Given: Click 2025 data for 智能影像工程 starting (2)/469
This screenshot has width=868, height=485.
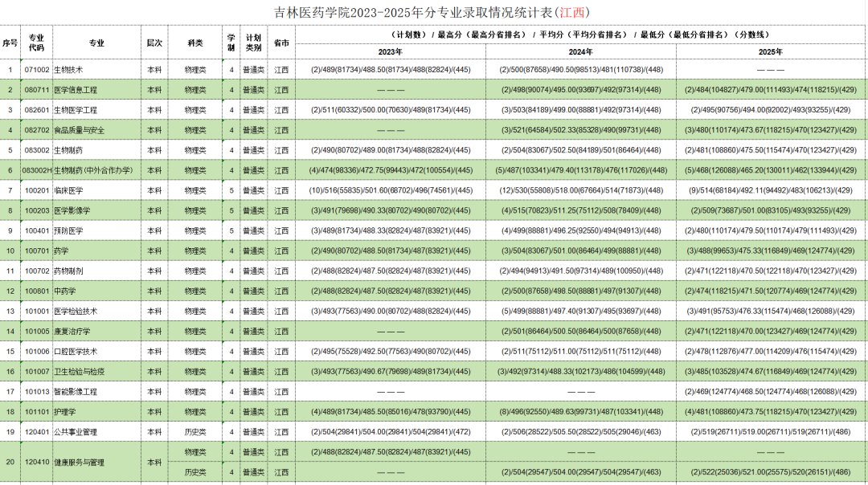Looking at the screenshot, I should coord(771,392).
